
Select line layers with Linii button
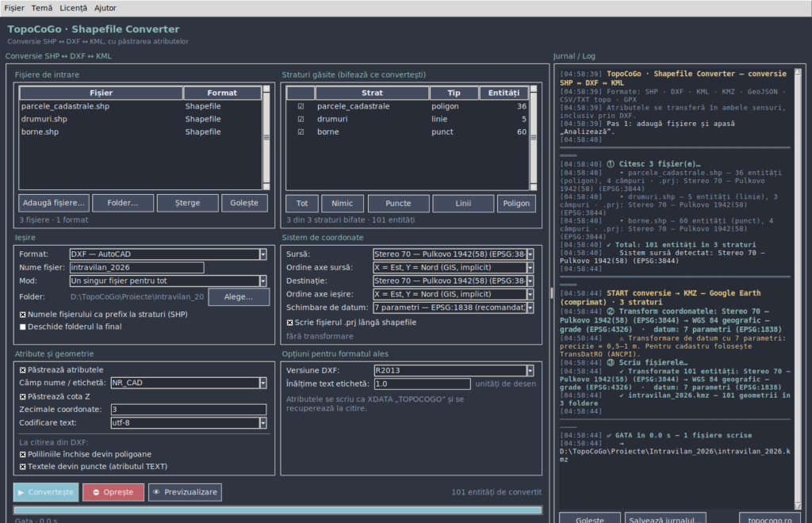click(463, 204)
